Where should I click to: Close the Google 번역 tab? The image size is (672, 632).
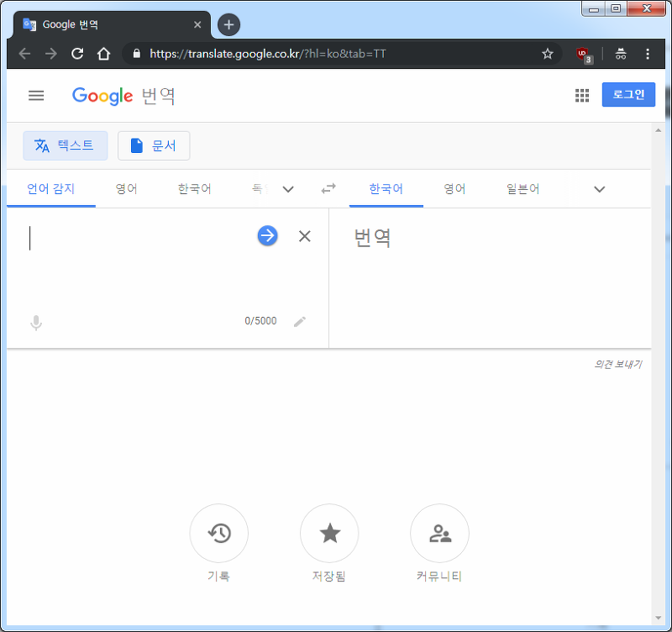197,24
